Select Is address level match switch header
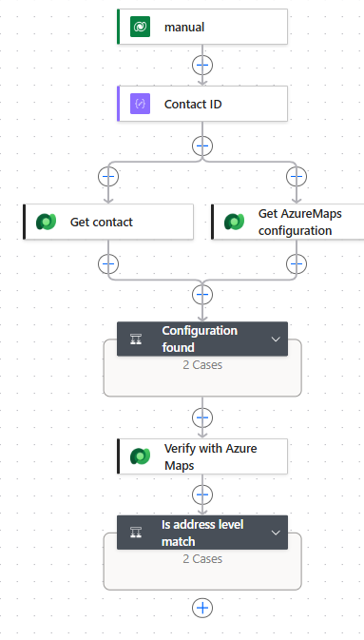This screenshot has width=364, height=640. point(202,533)
